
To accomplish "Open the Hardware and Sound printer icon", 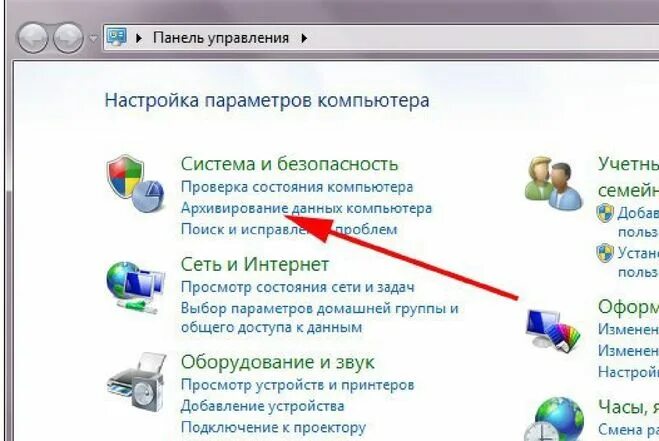I will click(136, 382).
